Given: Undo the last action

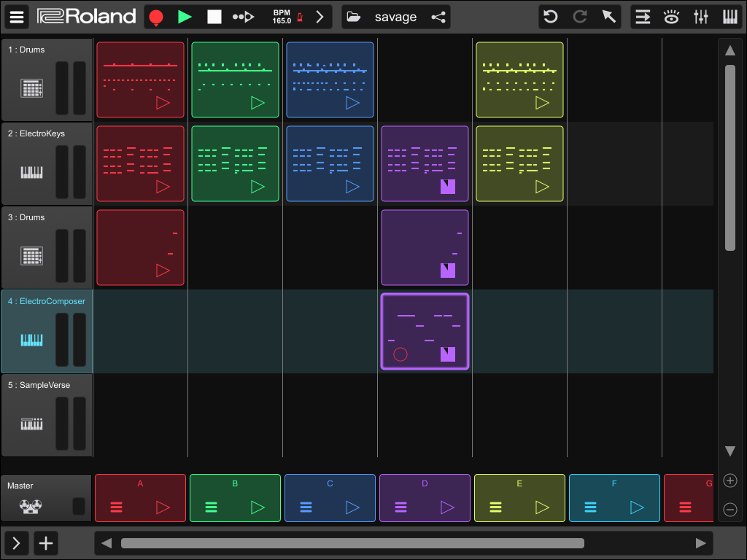Looking at the screenshot, I should pyautogui.click(x=551, y=17).
